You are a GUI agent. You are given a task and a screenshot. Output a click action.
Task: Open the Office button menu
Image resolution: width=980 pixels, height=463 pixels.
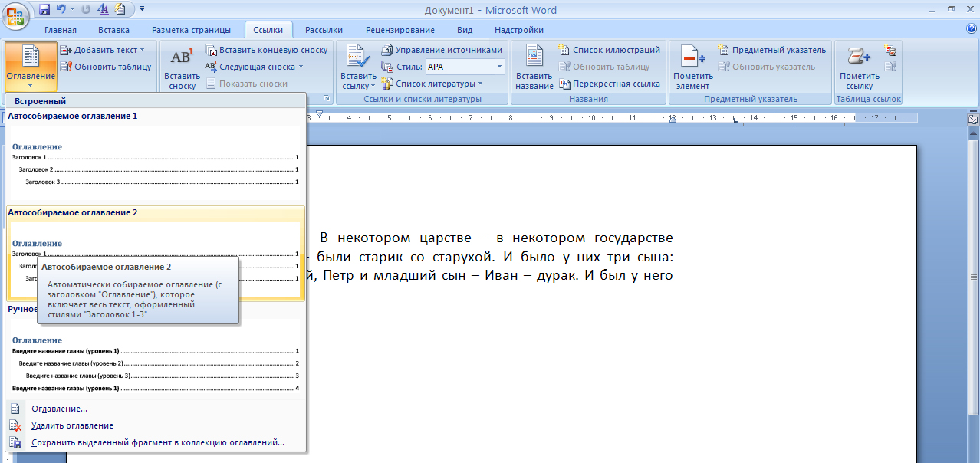point(15,14)
